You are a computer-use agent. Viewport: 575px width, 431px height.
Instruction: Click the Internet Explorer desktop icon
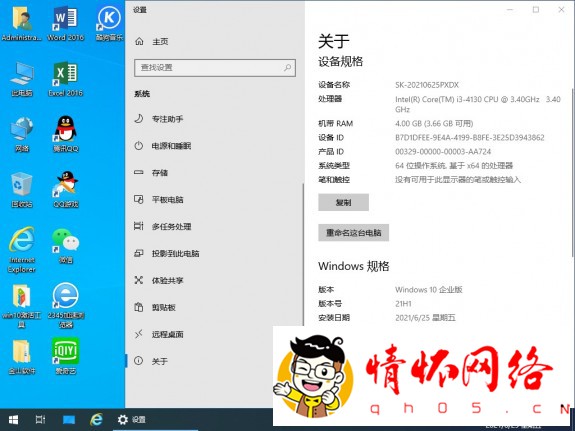point(22,249)
